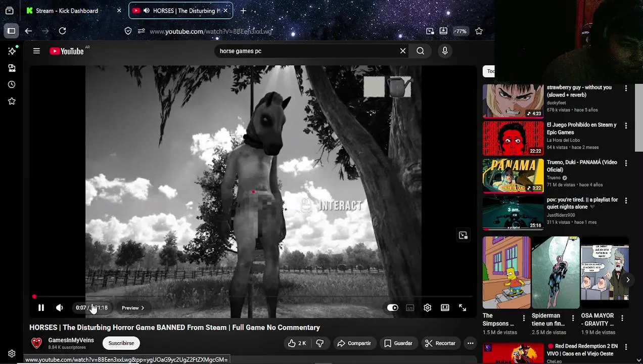This screenshot has width=643, height=364.
Task: Open options for Trueno PANAMÁ video
Action: click(x=626, y=163)
